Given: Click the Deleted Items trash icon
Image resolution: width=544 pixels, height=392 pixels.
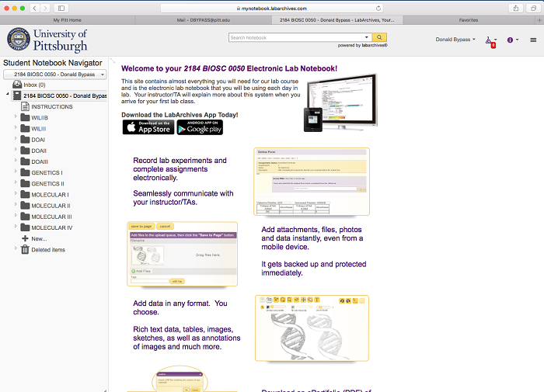Looking at the screenshot, I should click(x=25, y=249).
